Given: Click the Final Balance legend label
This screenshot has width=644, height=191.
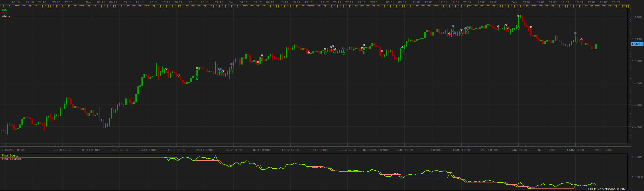Looking at the screenshot, I should pos(11,159).
